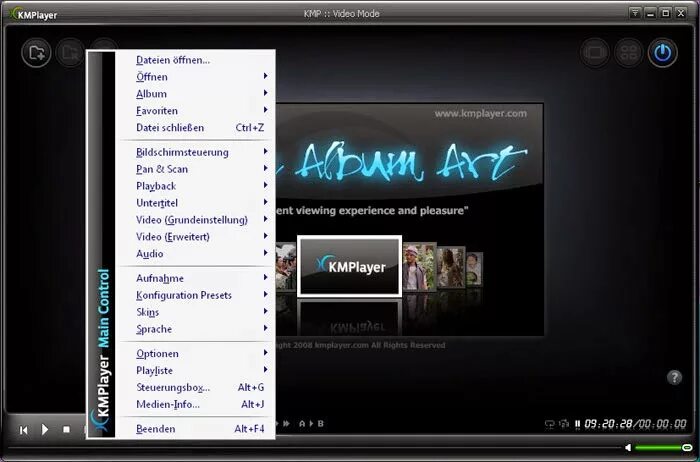The width and height of the screenshot is (700, 462).
Task: Open help via the question mark icon
Action: (674, 378)
